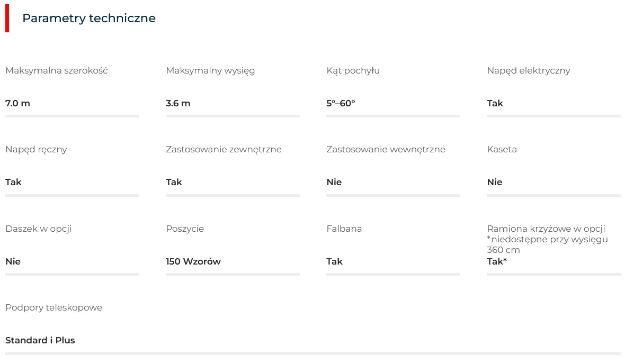Select the 'Falbana' label
634x364 pixels.
tap(344, 229)
